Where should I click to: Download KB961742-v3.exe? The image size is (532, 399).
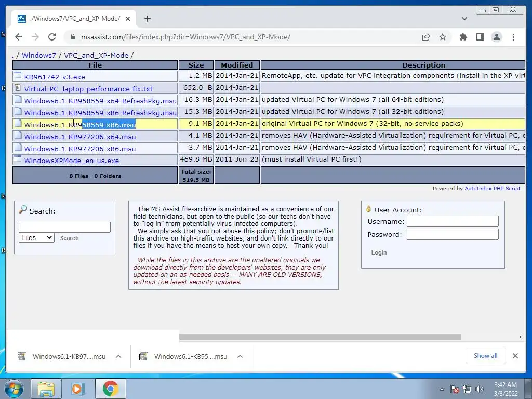point(55,77)
